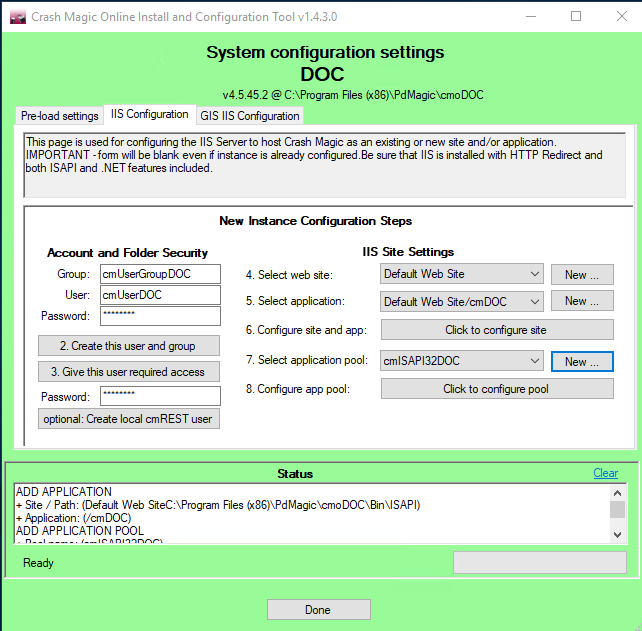
Task: Focus the first Password field under User
Action: click(x=159, y=316)
